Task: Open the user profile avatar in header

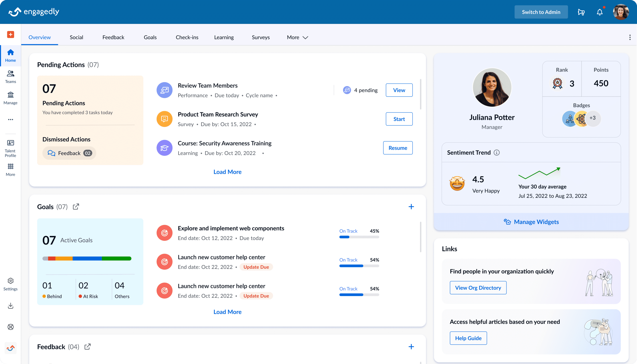Action: point(621,12)
